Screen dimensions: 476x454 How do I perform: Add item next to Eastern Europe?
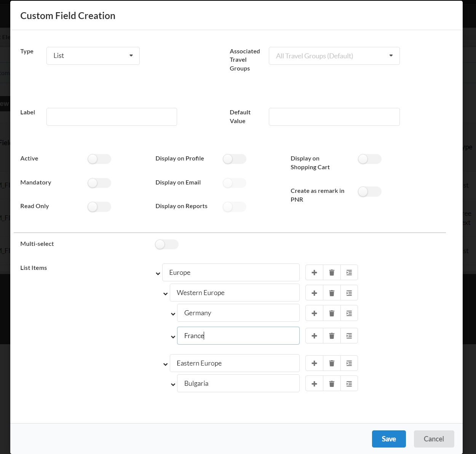coord(314,363)
